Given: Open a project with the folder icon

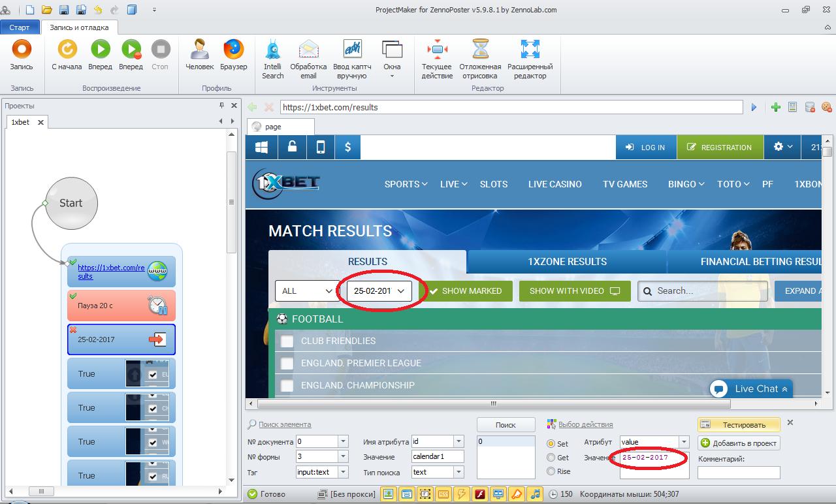Looking at the screenshot, I should (47, 10).
